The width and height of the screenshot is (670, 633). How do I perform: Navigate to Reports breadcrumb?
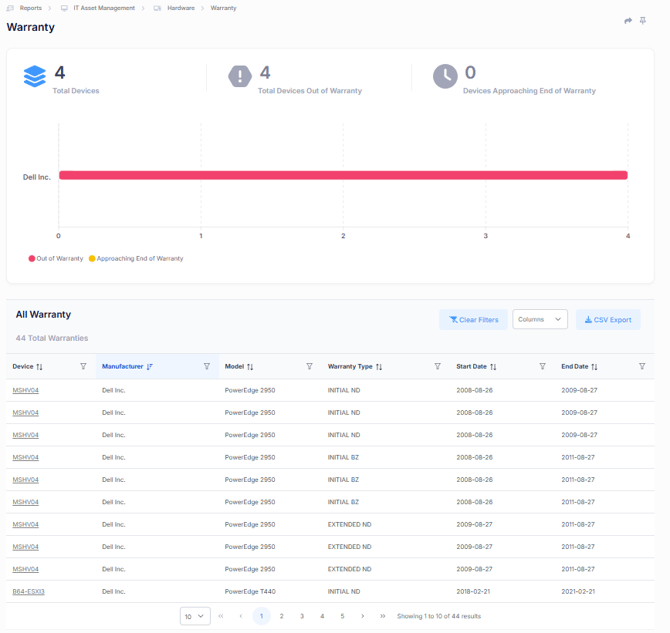pos(30,7)
